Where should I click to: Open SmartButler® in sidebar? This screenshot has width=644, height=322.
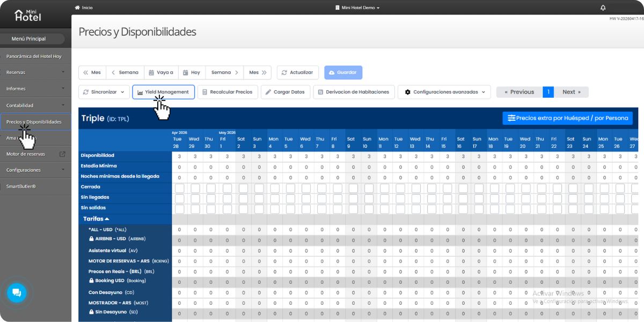point(35,186)
